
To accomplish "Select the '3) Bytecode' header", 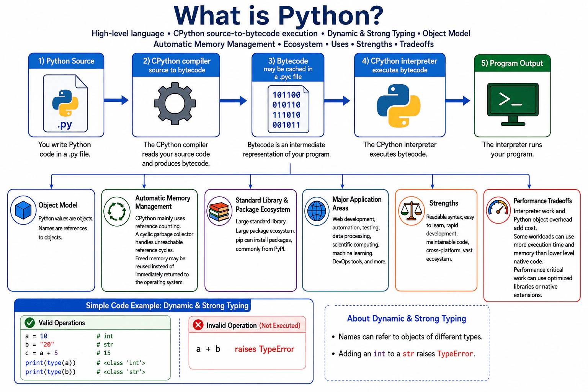I will click(x=288, y=68).
